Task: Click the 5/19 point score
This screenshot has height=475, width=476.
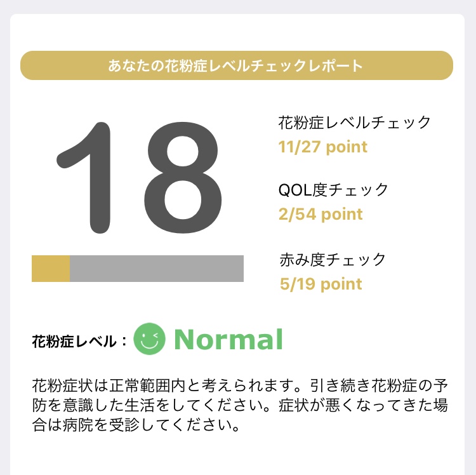Action: (321, 284)
